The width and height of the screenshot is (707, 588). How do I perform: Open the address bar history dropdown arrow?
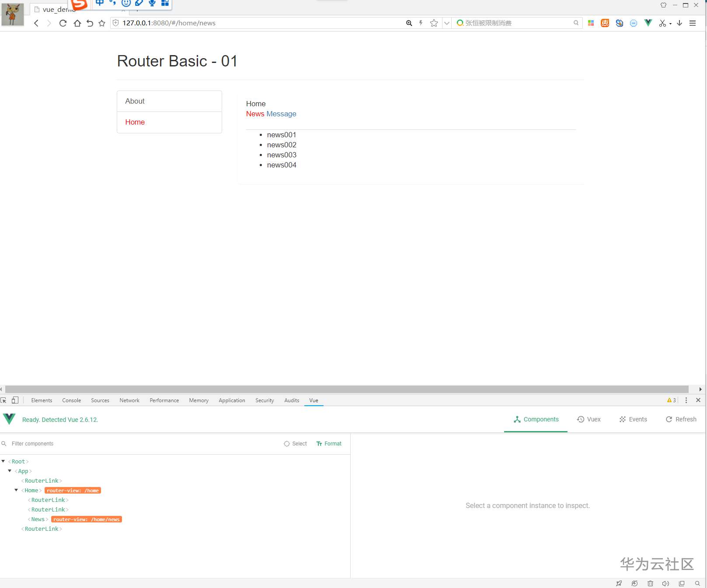(x=447, y=23)
